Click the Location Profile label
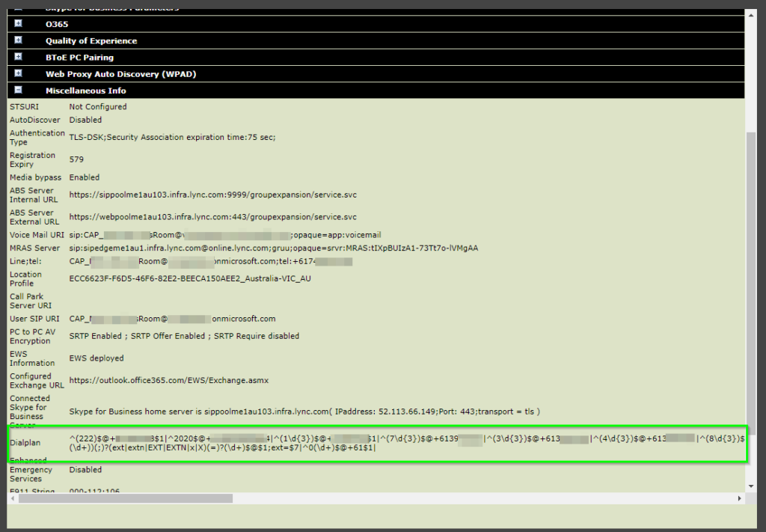Viewport: 766px width, 532px height. coord(25,279)
